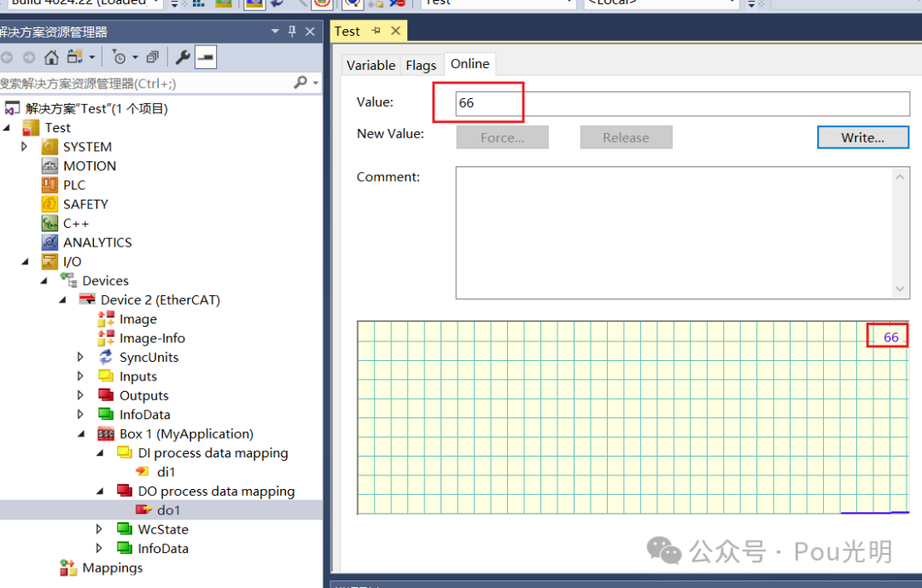
Task: Close the Test document tab
Action: coord(396,31)
